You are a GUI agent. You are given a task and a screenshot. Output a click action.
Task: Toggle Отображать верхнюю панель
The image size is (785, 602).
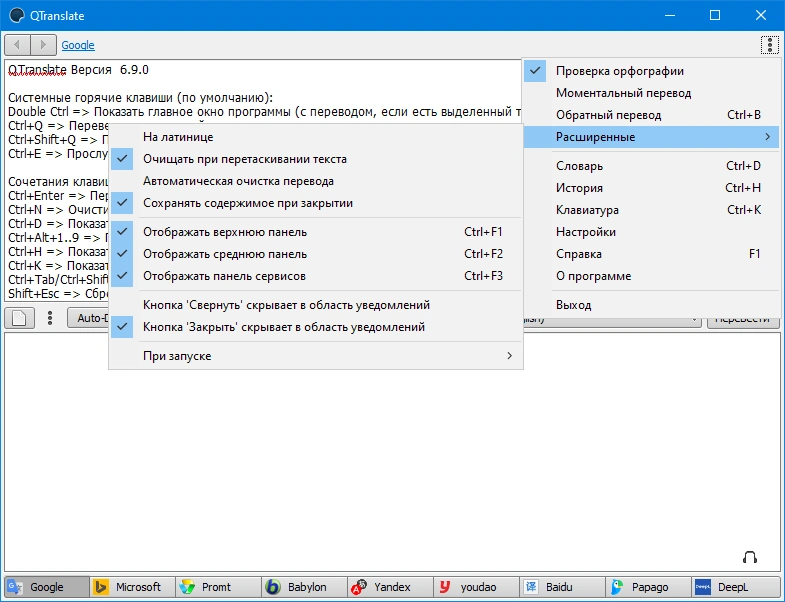tap(316, 232)
